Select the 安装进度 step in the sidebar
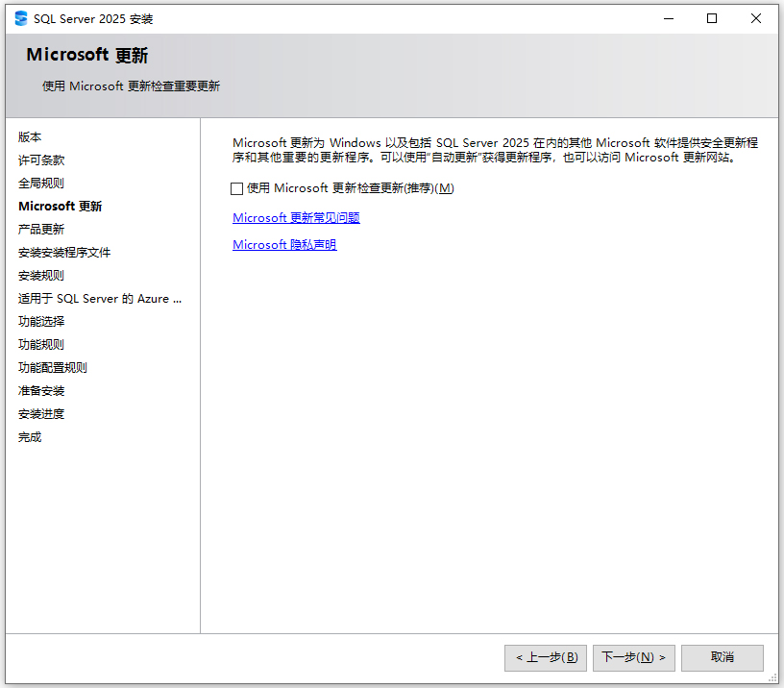The image size is (784, 688). tap(41, 414)
